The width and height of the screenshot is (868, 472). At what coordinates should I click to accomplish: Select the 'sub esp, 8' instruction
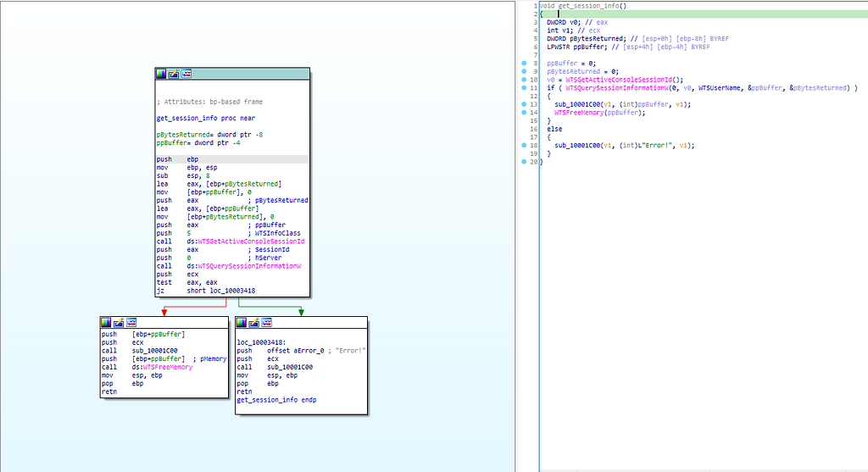[183, 176]
